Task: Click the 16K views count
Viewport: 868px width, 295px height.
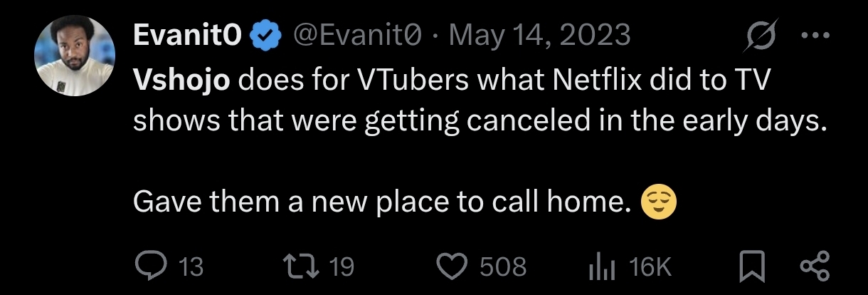Action: pyautogui.click(x=650, y=267)
